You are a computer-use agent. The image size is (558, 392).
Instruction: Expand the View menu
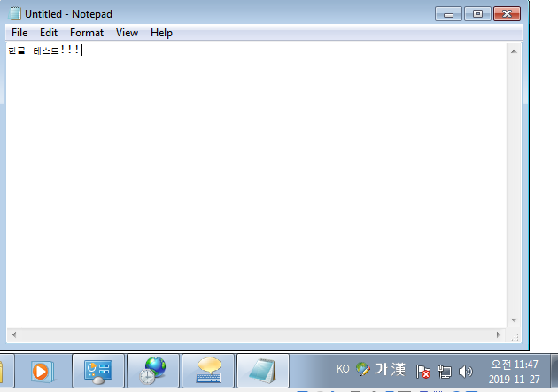point(127,33)
